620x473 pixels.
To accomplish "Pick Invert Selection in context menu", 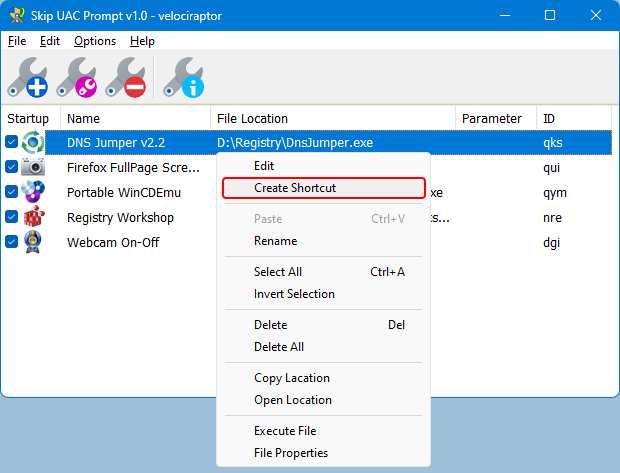I will (x=323, y=294).
